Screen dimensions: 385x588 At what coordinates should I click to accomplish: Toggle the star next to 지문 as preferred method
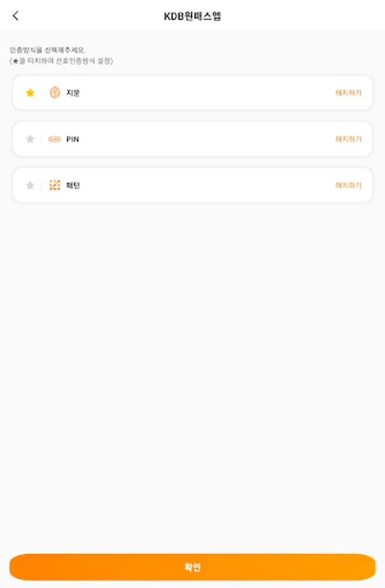tap(29, 93)
